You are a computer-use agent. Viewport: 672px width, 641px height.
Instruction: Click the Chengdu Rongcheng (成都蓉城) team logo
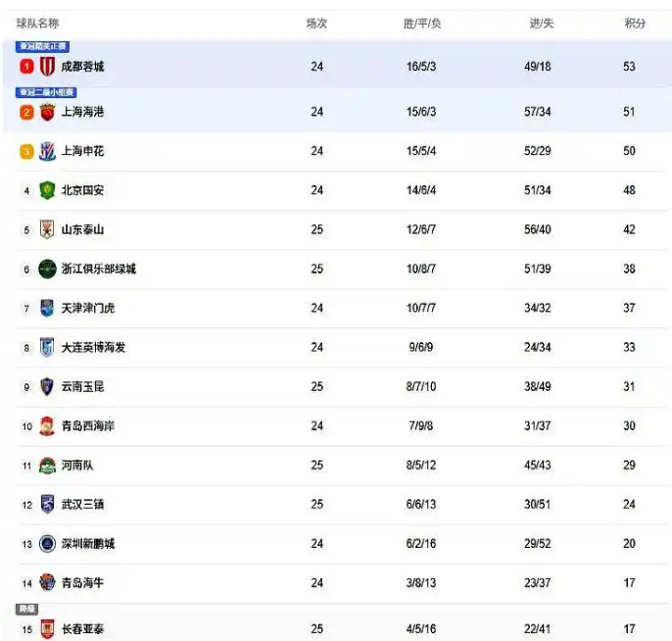click(47, 67)
